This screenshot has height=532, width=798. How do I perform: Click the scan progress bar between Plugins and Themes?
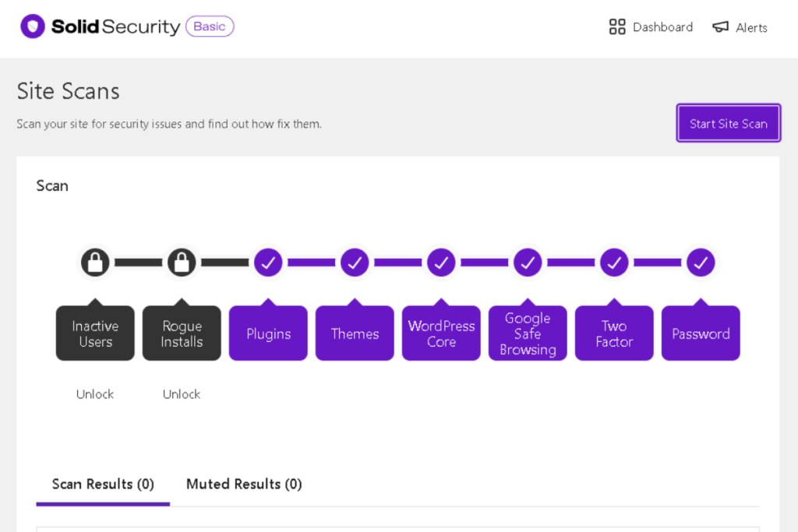click(312, 262)
